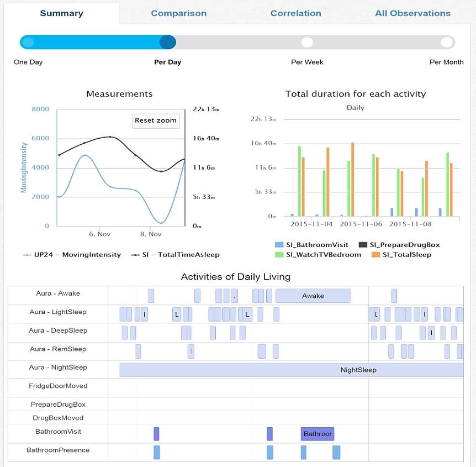Open the Correlation tab
This screenshot has width=476, height=467.
[295, 13]
